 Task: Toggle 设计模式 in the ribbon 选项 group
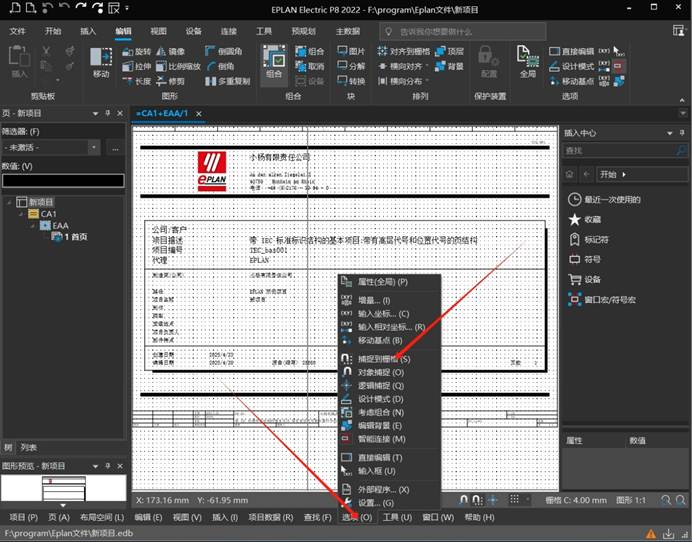coord(572,67)
